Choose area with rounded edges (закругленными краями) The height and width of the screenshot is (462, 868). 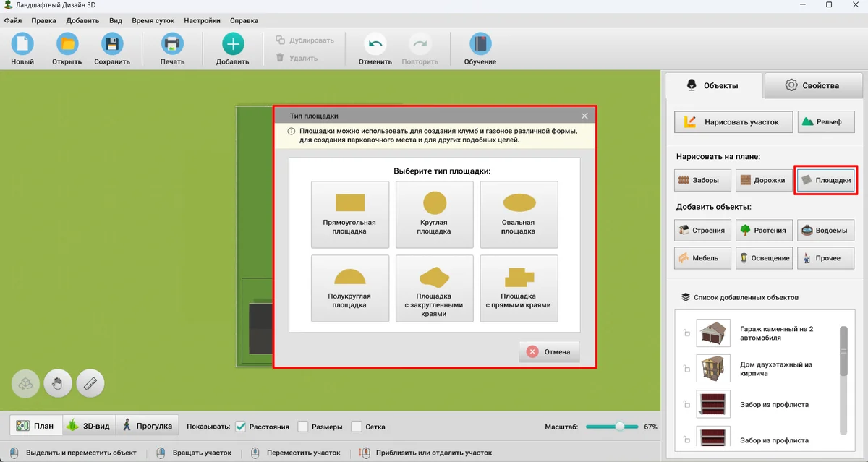[x=434, y=288]
